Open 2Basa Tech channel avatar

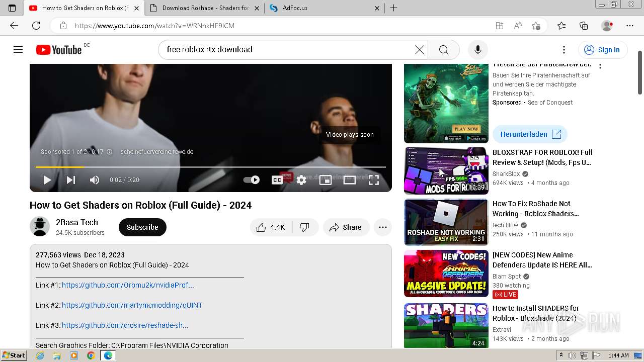[40, 227]
